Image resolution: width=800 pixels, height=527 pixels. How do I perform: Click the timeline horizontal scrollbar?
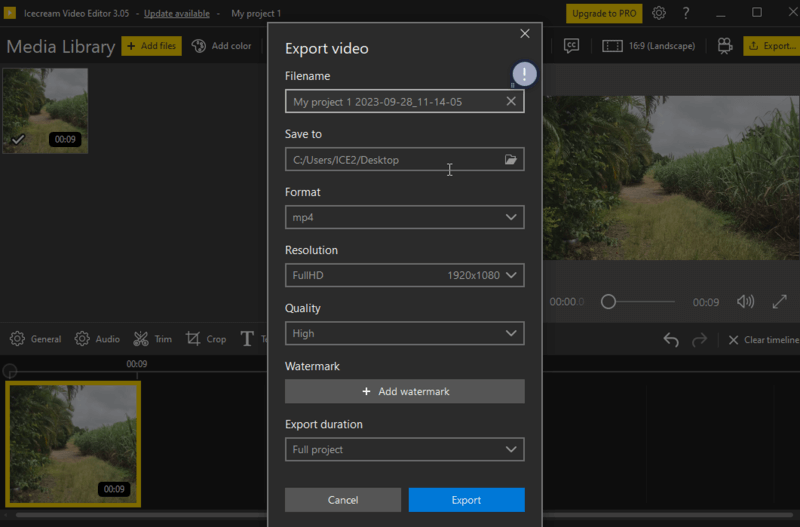(x=403, y=515)
